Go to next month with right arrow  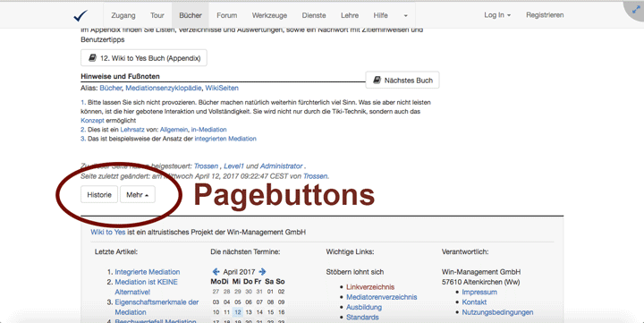(262, 272)
